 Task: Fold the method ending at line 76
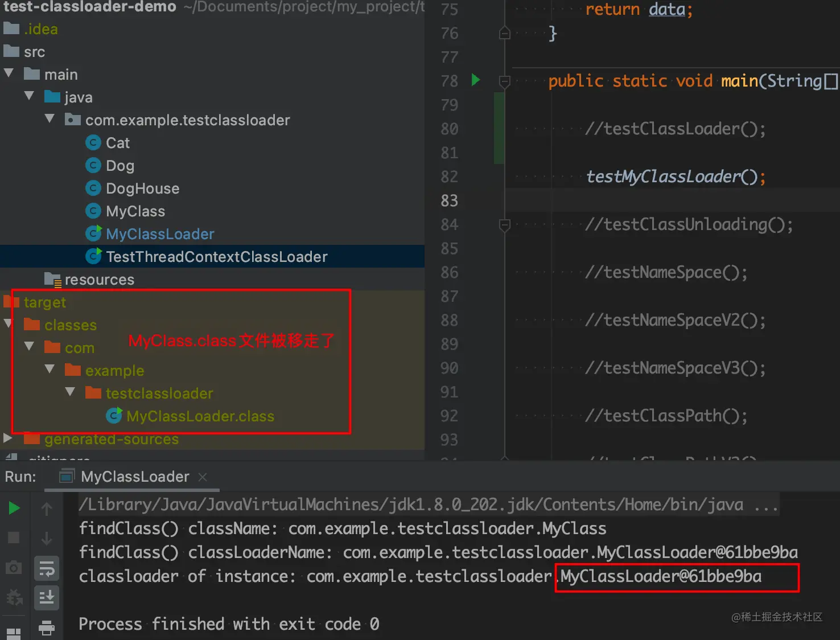point(504,33)
